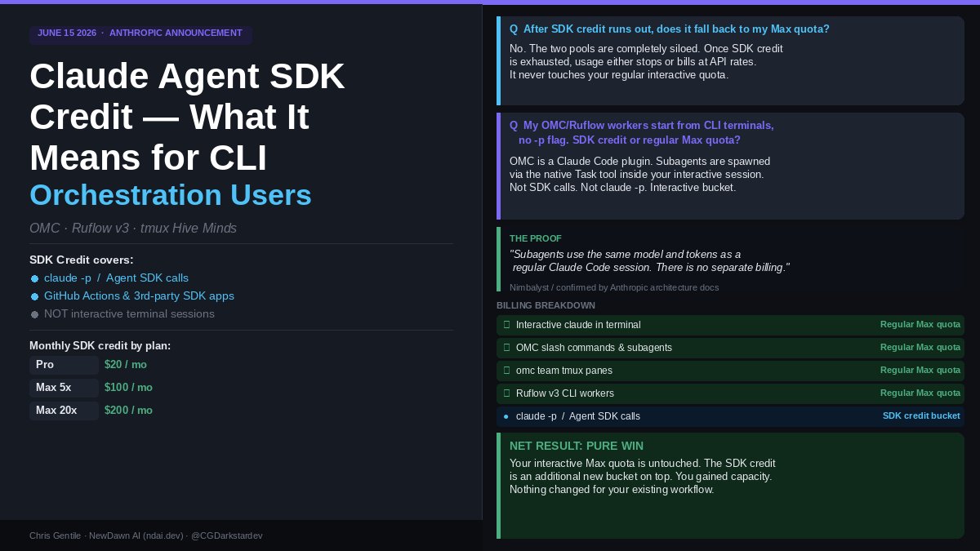Image resolution: width=980 pixels, height=551 pixels.
Task: Click the June 15 2026 Anthropic Announcement badge
Action: pos(140,33)
